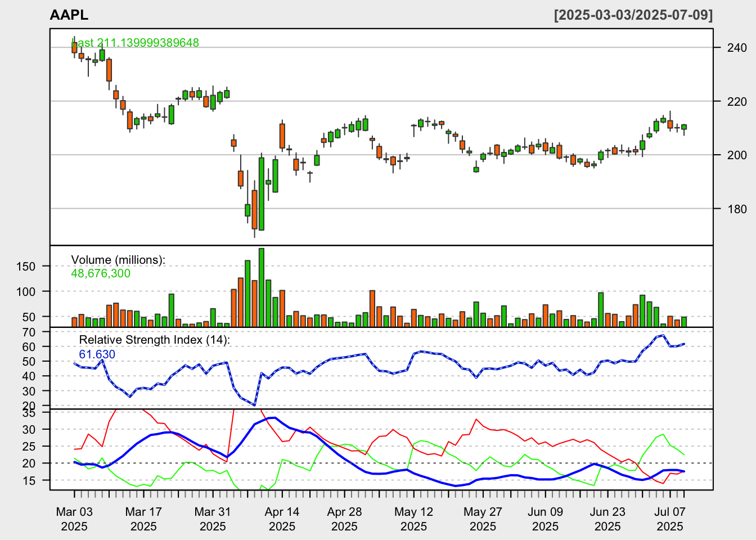Click the volume value 48,676,300

101,273
